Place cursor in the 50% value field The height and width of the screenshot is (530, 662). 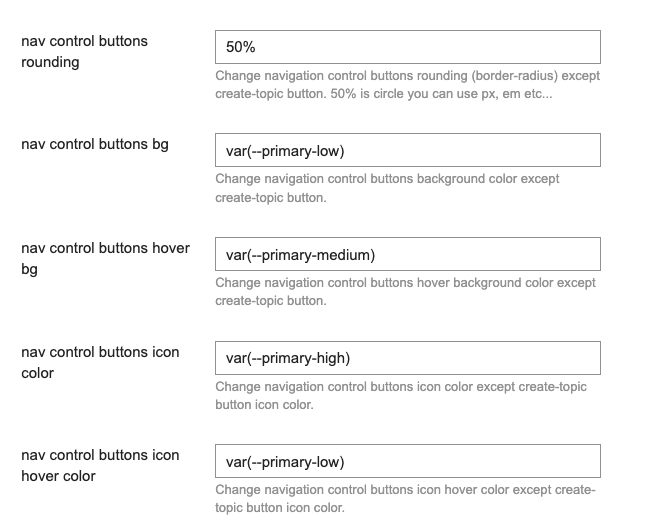408,47
